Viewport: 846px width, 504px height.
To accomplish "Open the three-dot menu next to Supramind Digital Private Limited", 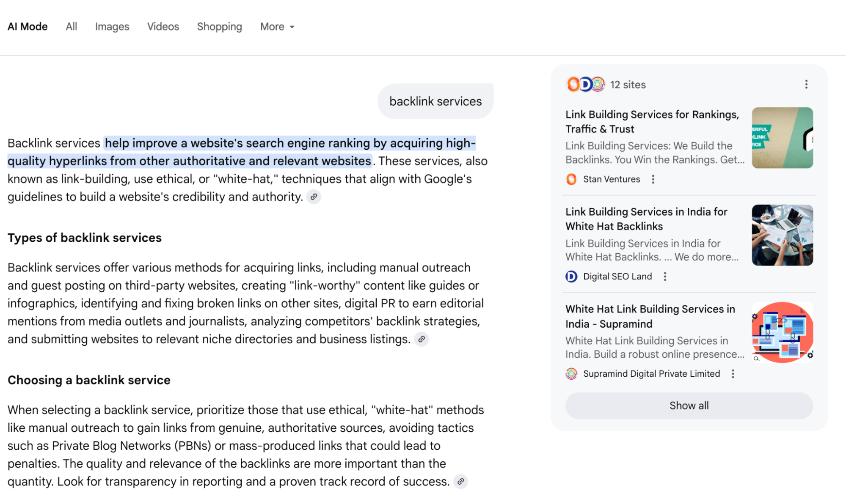I will (x=733, y=374).
